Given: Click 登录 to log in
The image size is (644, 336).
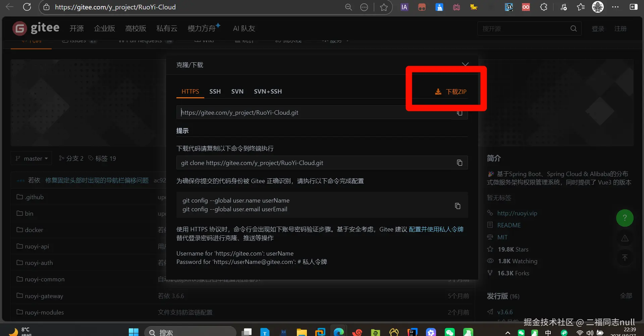Looking at the screenshot, I should tap(598, 29).
